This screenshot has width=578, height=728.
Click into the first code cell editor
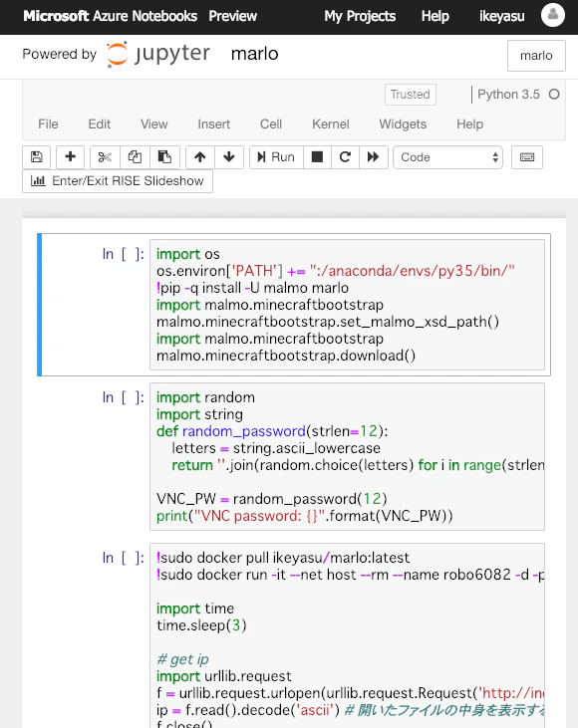coord(347,305)
